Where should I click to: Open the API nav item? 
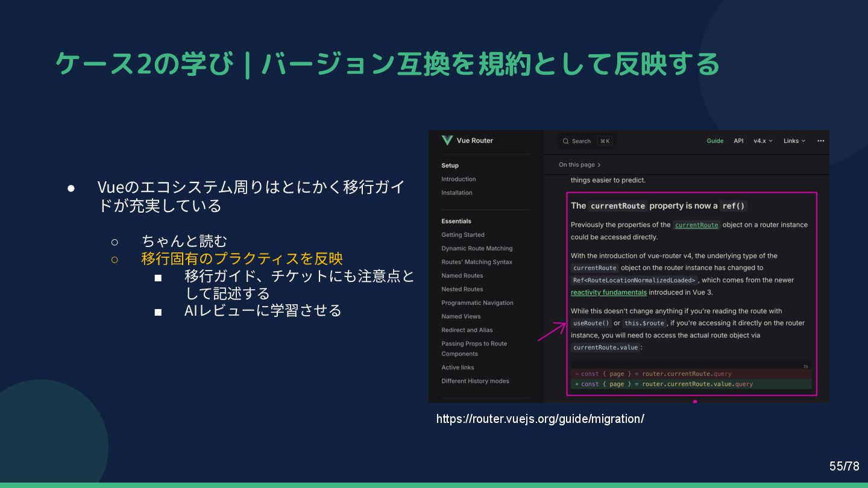click(x=738, y=141)
